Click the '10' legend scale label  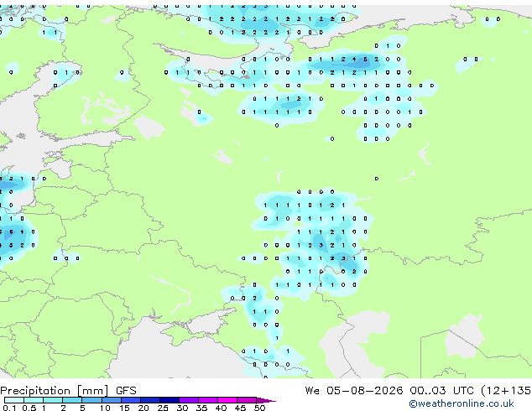[105, 408]
